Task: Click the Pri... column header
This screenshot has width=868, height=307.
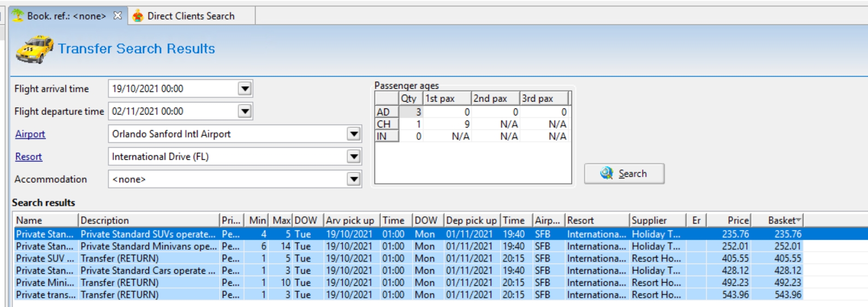Action: pyautogui.click(x=232, y=220)
